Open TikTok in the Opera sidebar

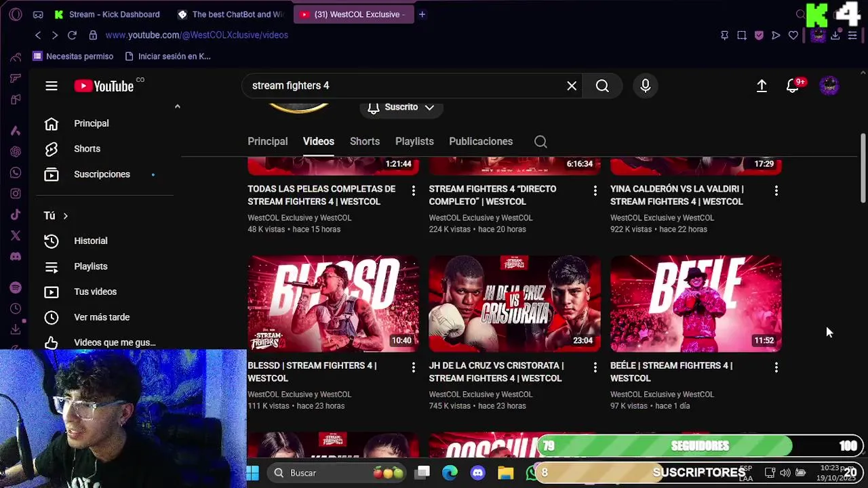click(x=16, y=215)
